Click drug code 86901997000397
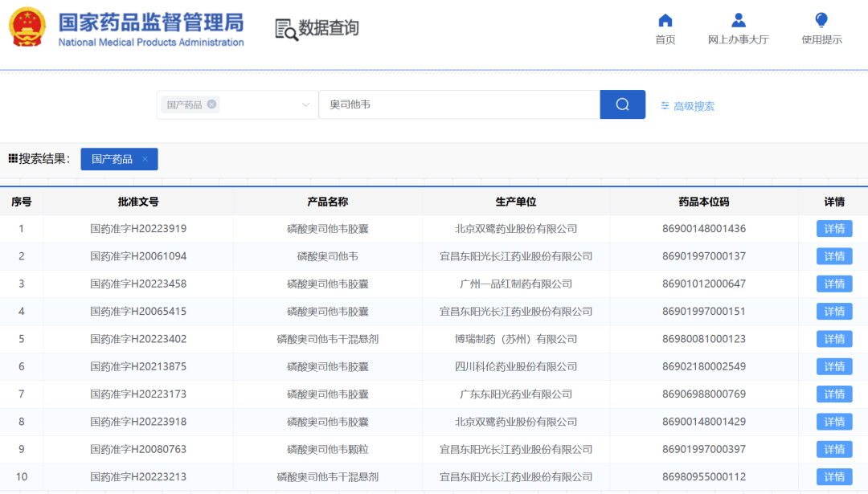This screenshot has width=868, height=494. click(x=704, y=449)
